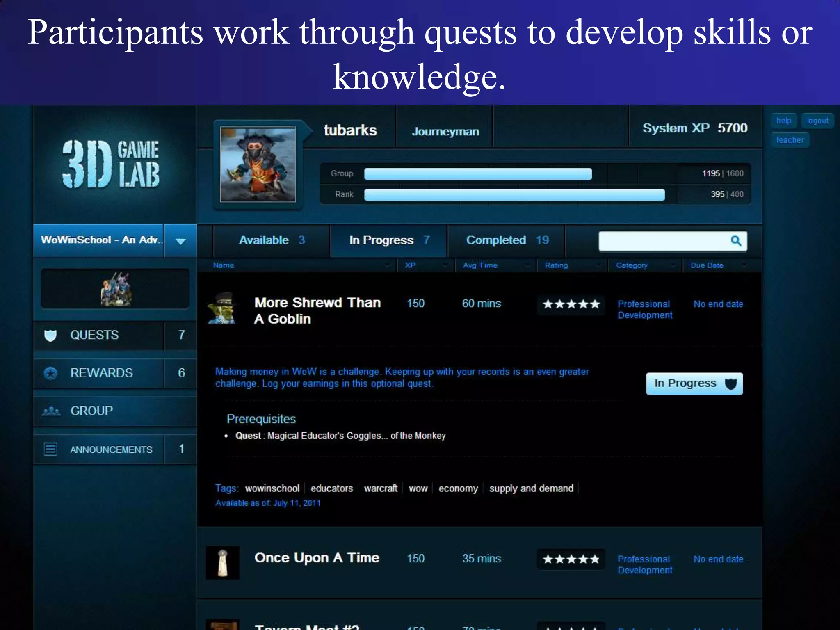Click the Quests shield icon

click(x=50, y=336)
